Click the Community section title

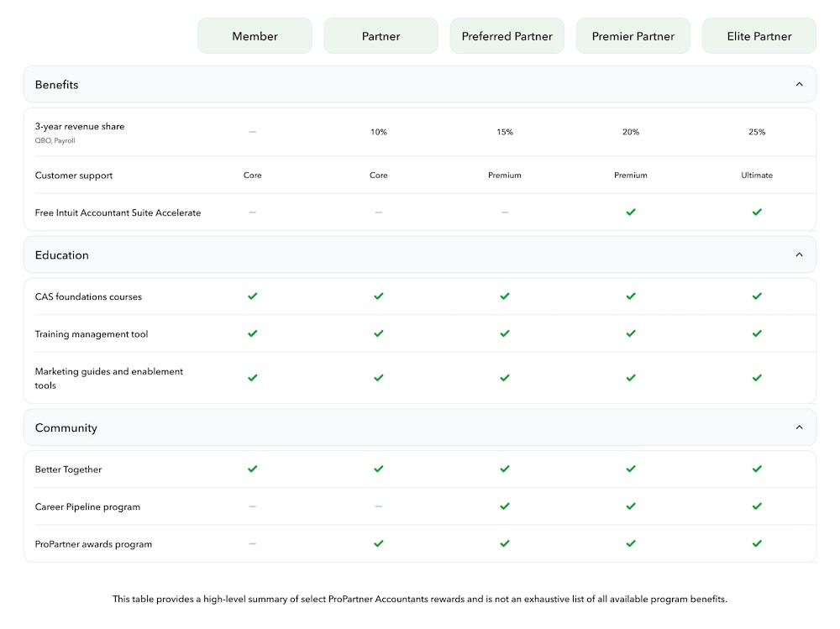pyautogui.click(x=66, y=427)
